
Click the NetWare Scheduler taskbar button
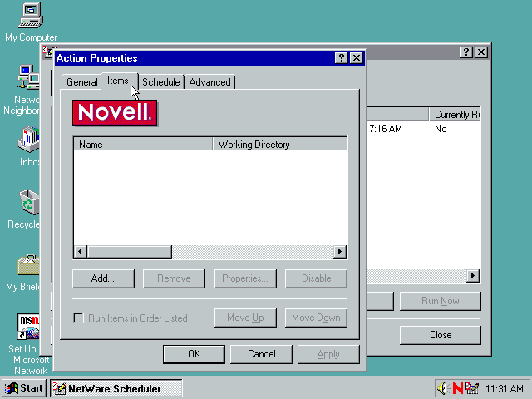click(116, 388)
